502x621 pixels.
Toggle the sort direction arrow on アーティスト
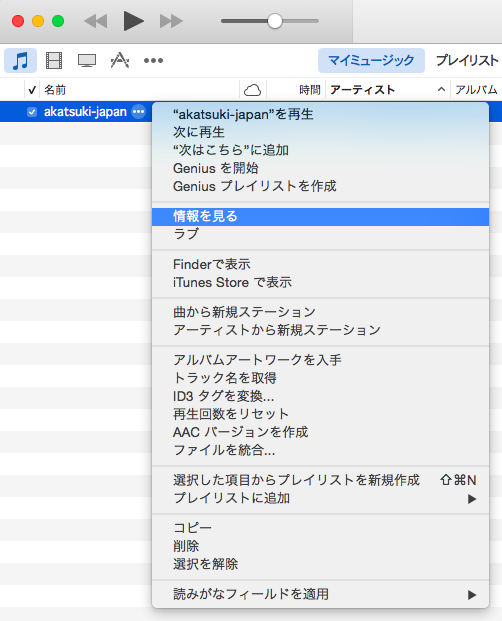[x=441, y=90]
